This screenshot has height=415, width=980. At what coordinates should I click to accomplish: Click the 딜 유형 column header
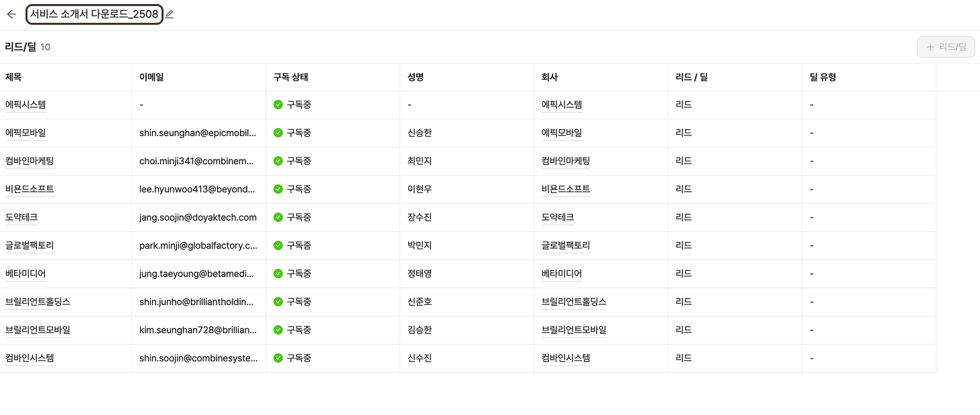(x=823, y=77)
